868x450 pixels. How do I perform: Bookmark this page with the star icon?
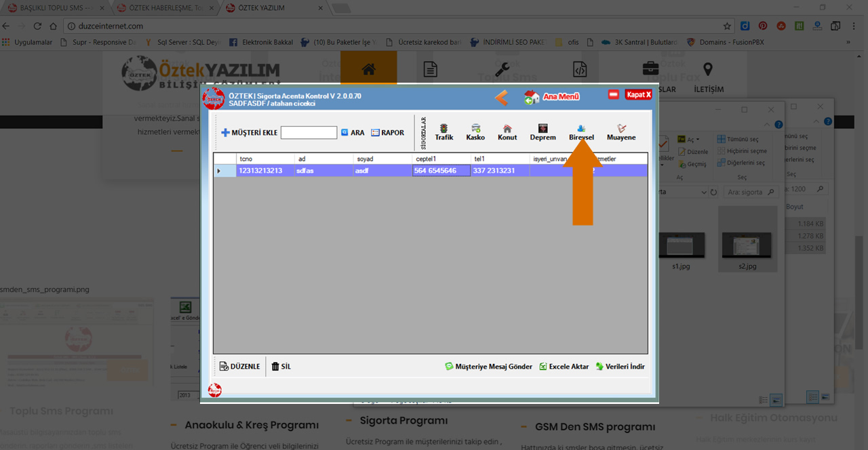(727, 26)
